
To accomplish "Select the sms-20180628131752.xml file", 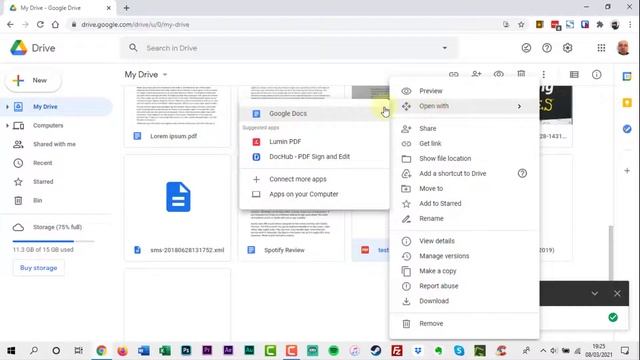I will coord(177,208).
